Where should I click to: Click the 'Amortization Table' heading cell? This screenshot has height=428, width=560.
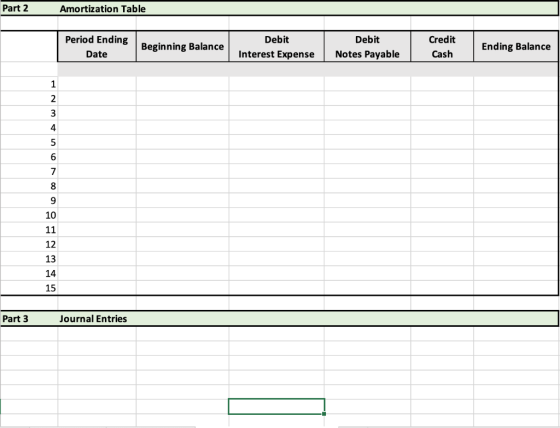point(102,9)
